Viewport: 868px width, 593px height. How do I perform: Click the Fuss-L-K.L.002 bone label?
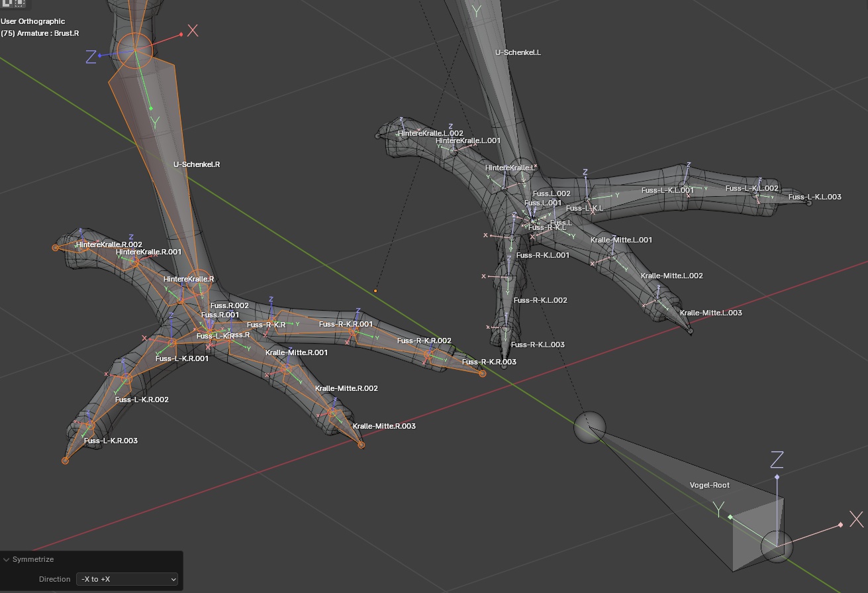752,188
